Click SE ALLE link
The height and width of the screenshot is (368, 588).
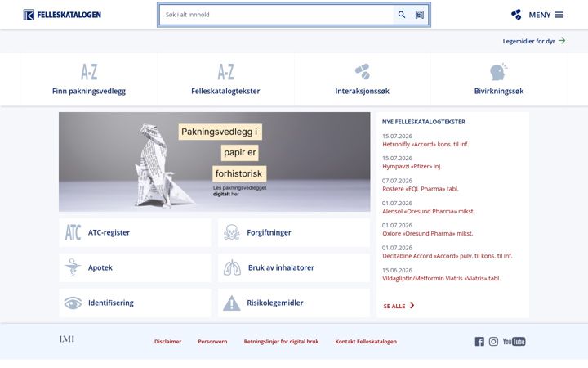(394, 306)
